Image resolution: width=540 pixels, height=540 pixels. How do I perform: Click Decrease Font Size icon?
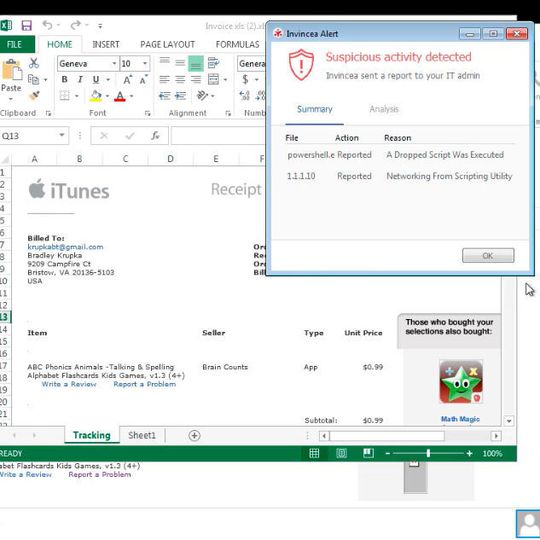tap(143, 80)
